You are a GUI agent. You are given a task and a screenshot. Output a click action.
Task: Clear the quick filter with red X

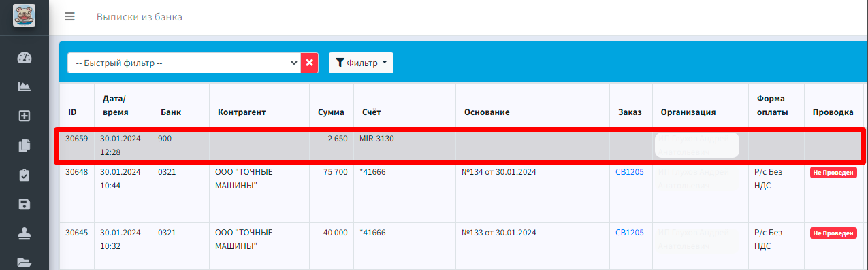click(310, 63)
